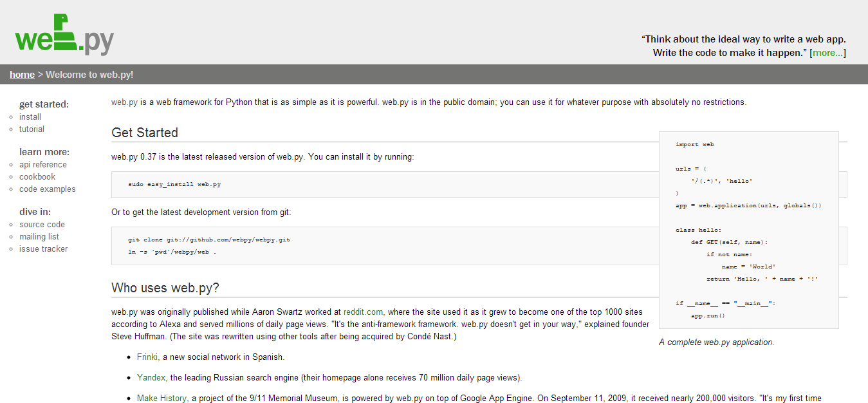Click the web.py link in intro paragraph

(124, 102)
